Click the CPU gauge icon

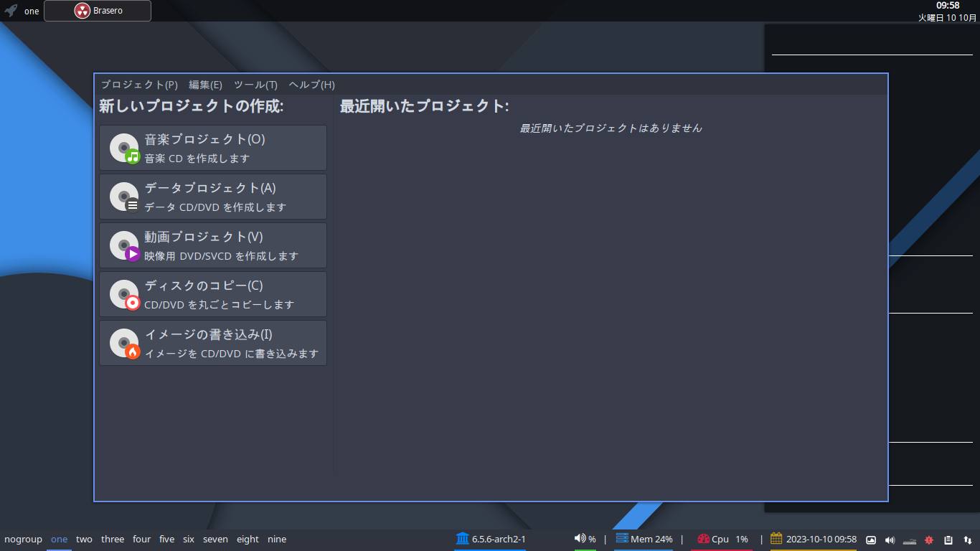coord(703,539)
